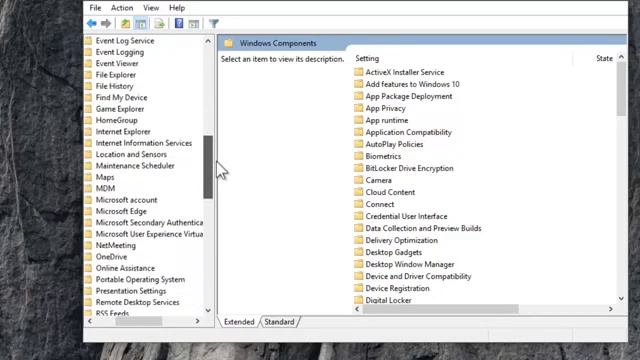640x360 pixels.
Task: Click App Privacy folder icon
Action: click(x=359, y=108)
